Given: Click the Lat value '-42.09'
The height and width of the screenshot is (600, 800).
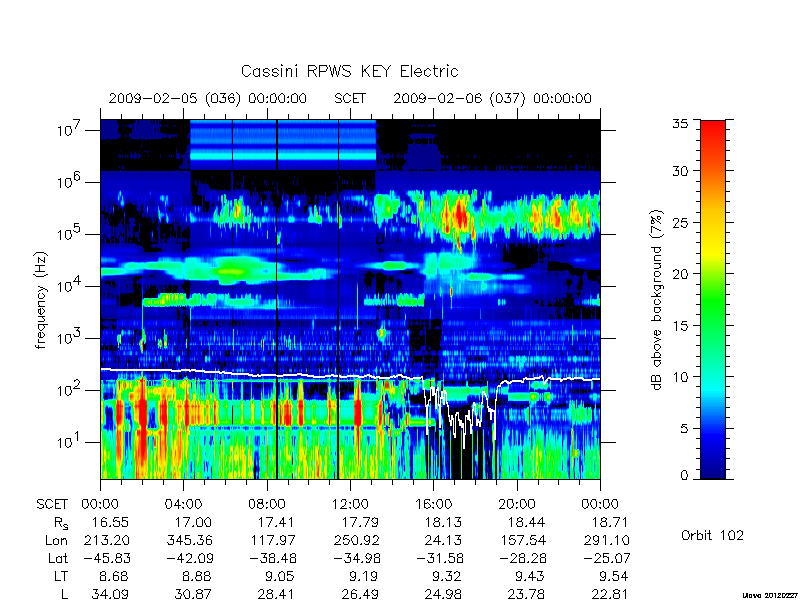Looking at the screenshot, I should coord(189,559).
